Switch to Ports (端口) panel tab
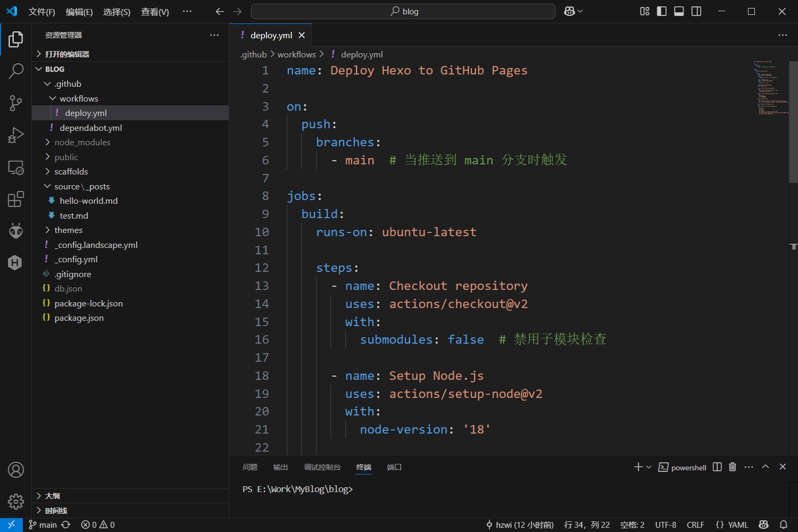This screenshot has height=532, width=798. 394,467
